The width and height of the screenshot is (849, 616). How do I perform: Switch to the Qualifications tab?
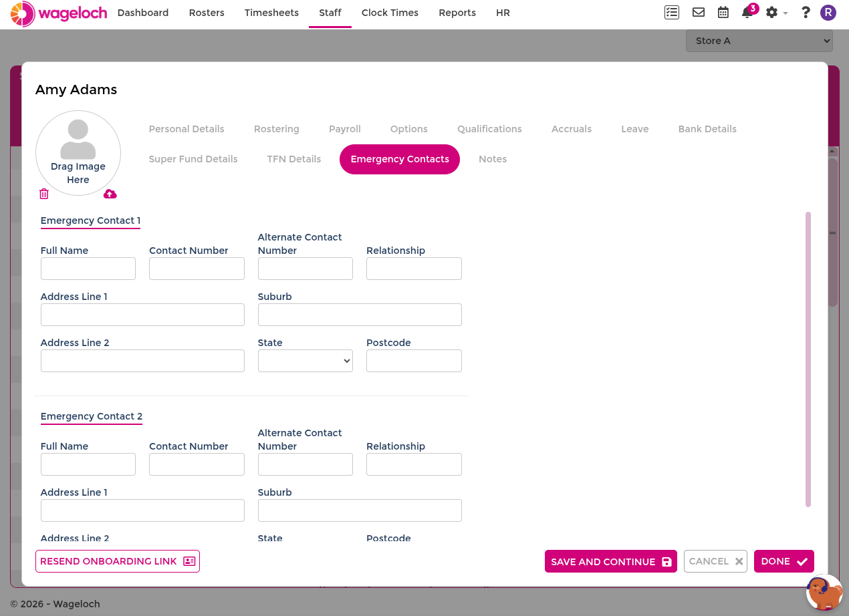(489, 129)
